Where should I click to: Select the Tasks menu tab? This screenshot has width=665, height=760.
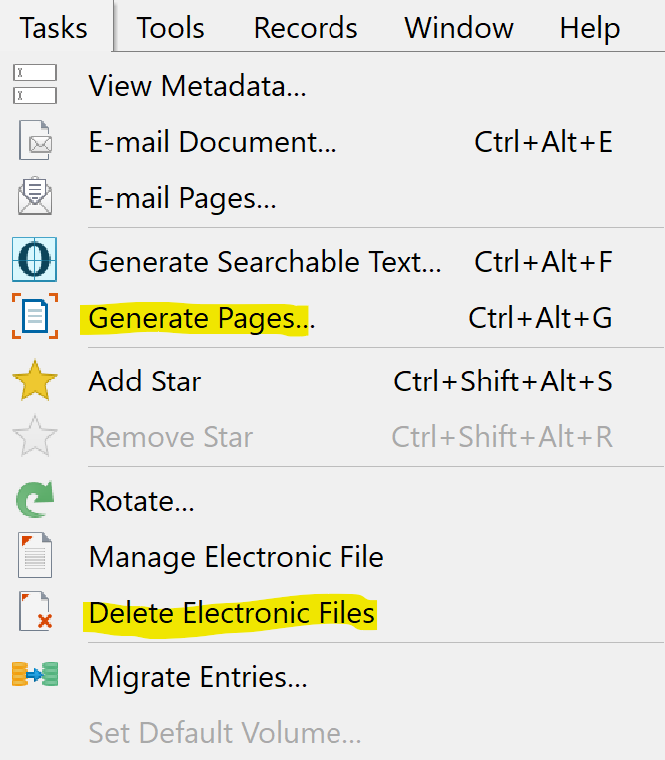(54, 28)
